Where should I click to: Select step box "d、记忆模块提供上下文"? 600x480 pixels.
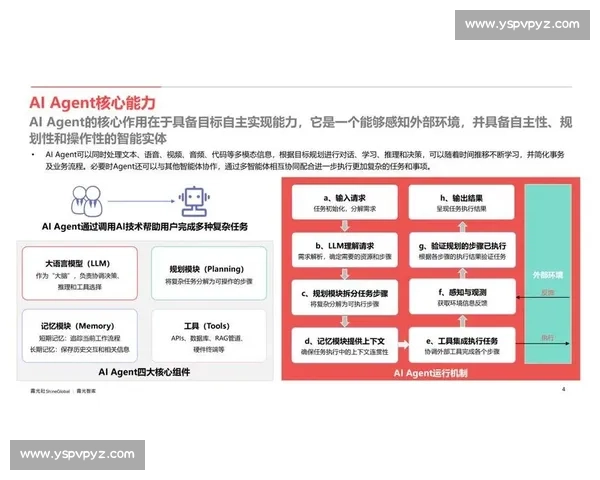344,345
